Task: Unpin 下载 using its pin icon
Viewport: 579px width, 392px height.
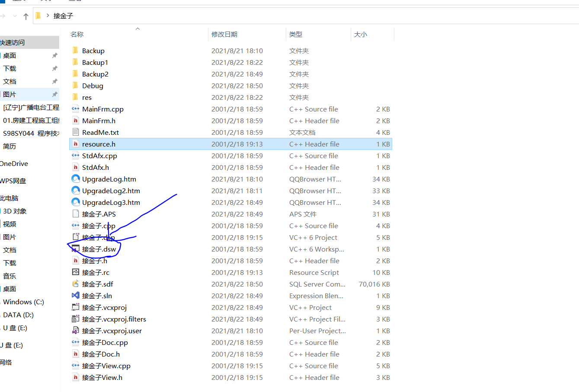Action: (x=54, y=68)
